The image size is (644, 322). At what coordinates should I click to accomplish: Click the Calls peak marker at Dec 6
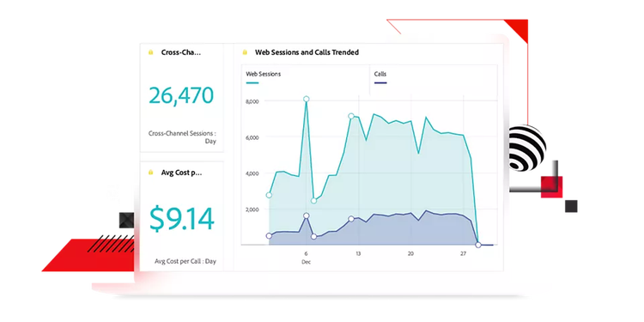[x=306, y=216]
